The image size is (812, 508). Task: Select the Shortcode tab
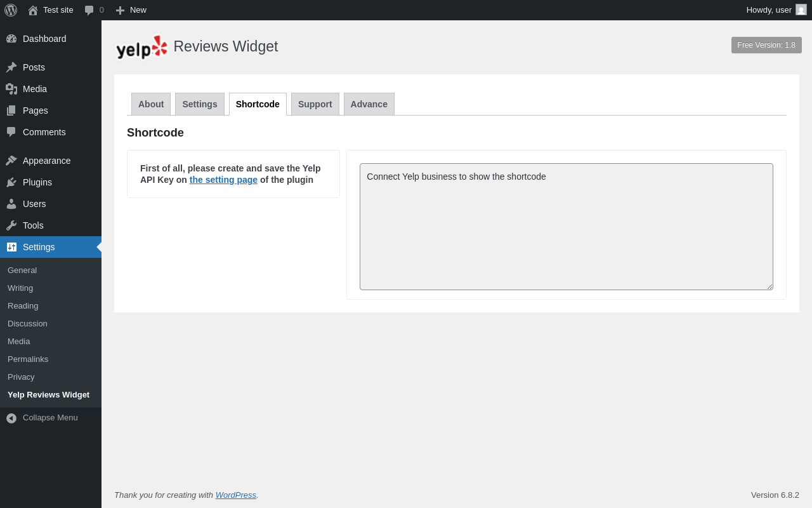258,104
